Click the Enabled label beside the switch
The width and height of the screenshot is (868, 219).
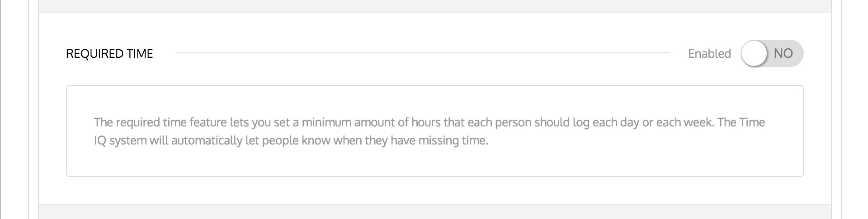[709, 54]
